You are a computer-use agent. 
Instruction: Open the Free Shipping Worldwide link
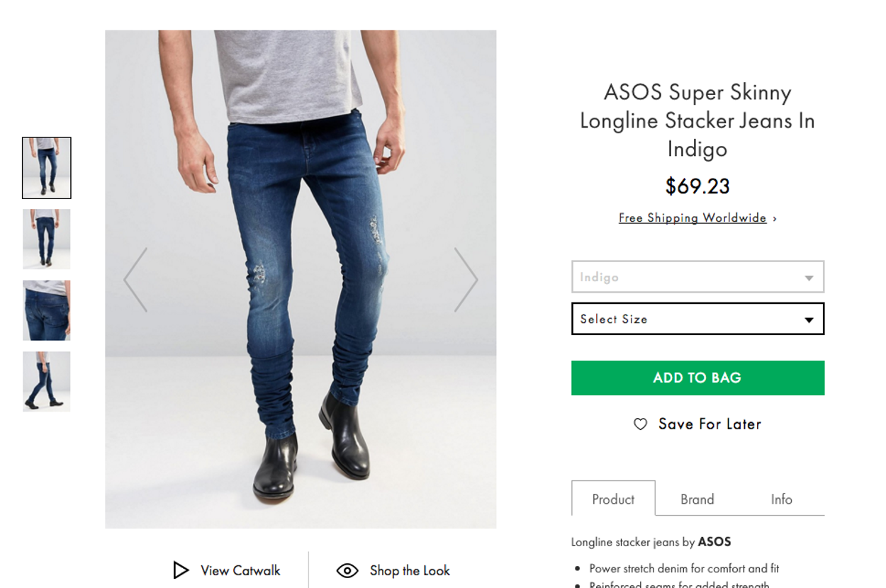[692, 218]
